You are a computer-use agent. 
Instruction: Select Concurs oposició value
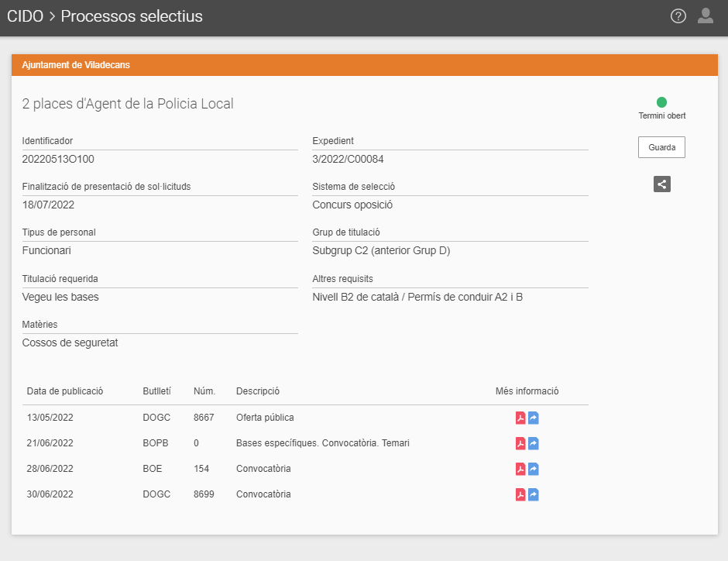tap(352, 205)
